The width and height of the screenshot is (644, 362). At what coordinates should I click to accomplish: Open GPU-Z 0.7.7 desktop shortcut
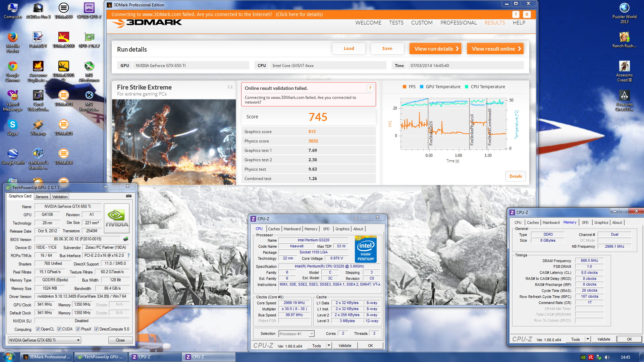[89, 40]
